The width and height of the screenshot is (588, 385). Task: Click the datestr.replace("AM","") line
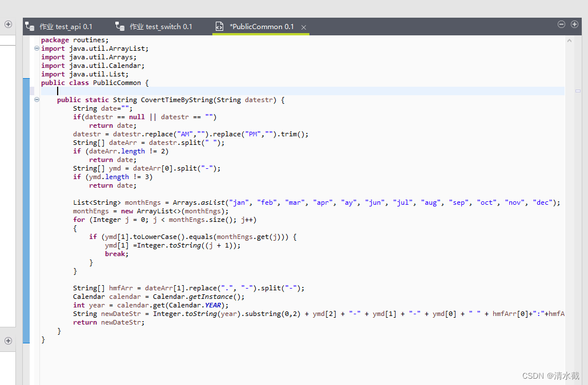point(191,134)
